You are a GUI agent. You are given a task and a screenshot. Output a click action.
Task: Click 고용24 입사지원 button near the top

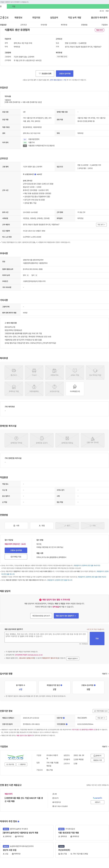[x=65, y=73]
